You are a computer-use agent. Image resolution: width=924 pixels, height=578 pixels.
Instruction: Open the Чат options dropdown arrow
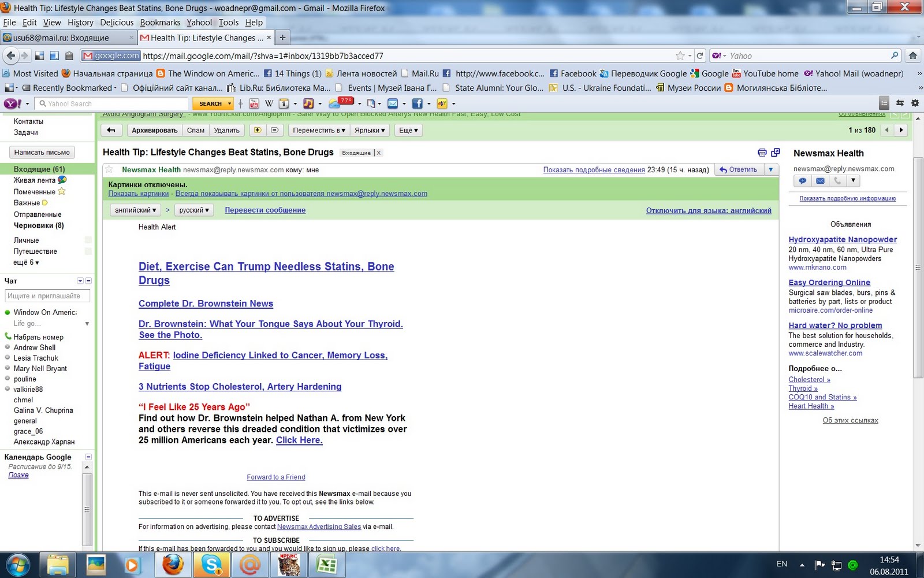[80, 281]
